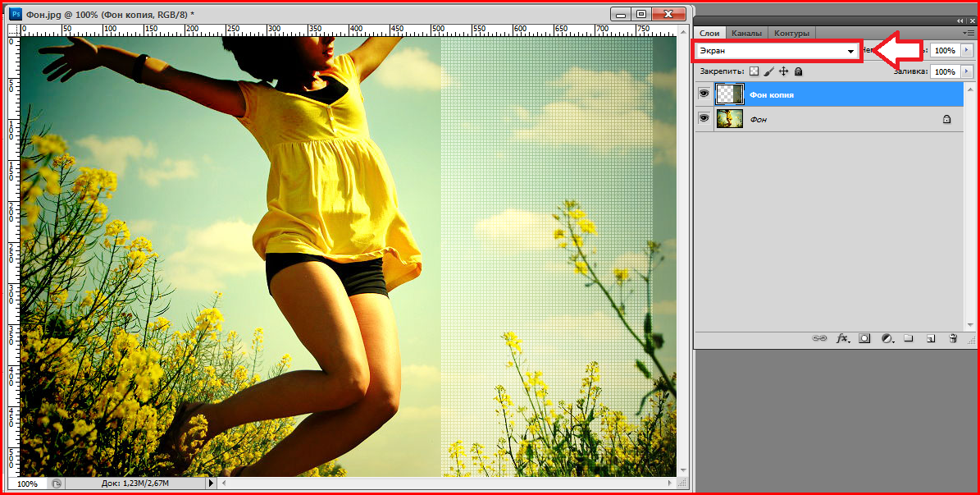Click the link layers chain icon
Screen dimensions: 980x495
tap(818, 338)
